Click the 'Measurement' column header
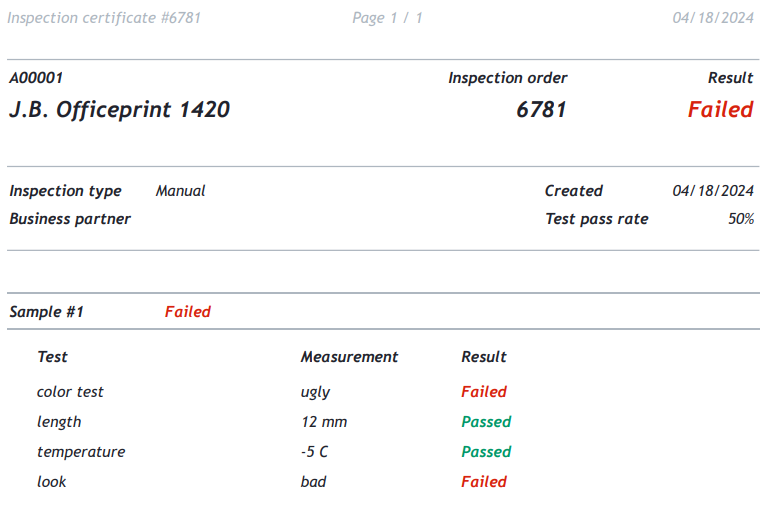This screenshot has height=505, width=766. (349, 357)
